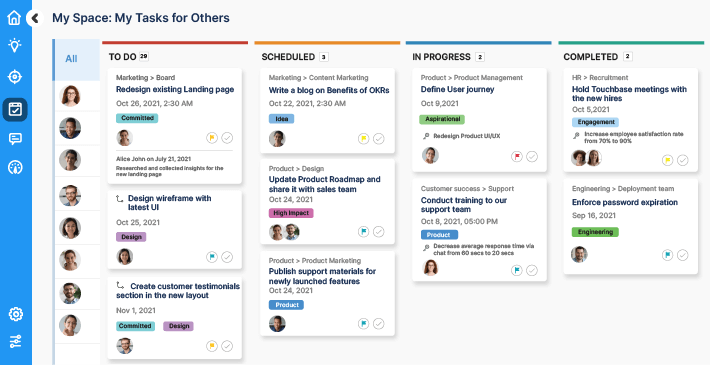Image resolution: width=710 pixels, height=365 pixels.
Task: Open the Redesign Product UI/UX key result link
Action: click(x=466, y=136)
